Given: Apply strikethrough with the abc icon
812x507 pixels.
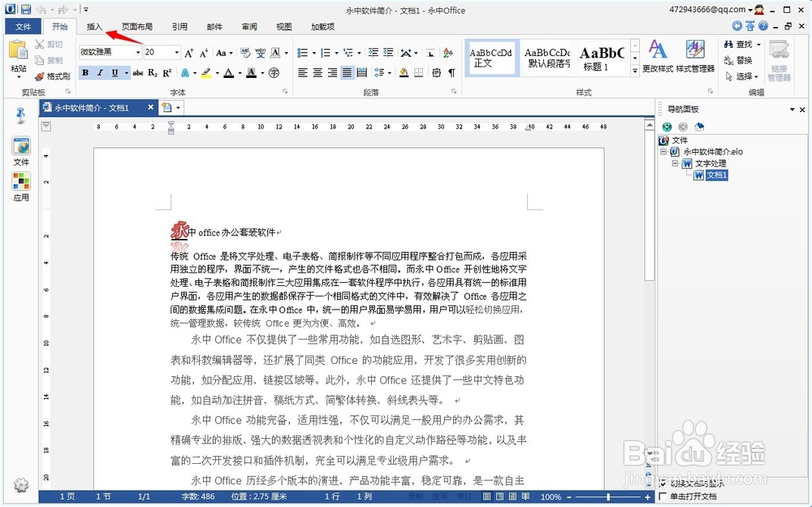Looking at the screenshot, I should 138,73.
